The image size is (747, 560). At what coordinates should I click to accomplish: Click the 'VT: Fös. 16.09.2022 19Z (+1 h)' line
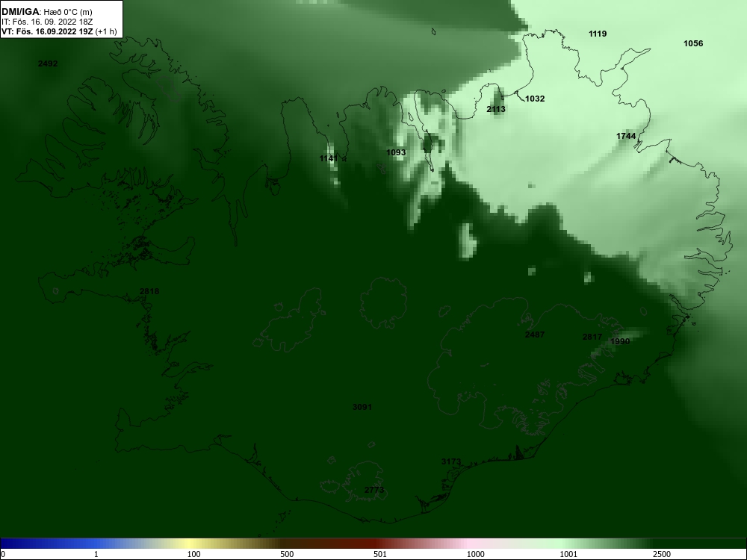click(x=59, y=32)
